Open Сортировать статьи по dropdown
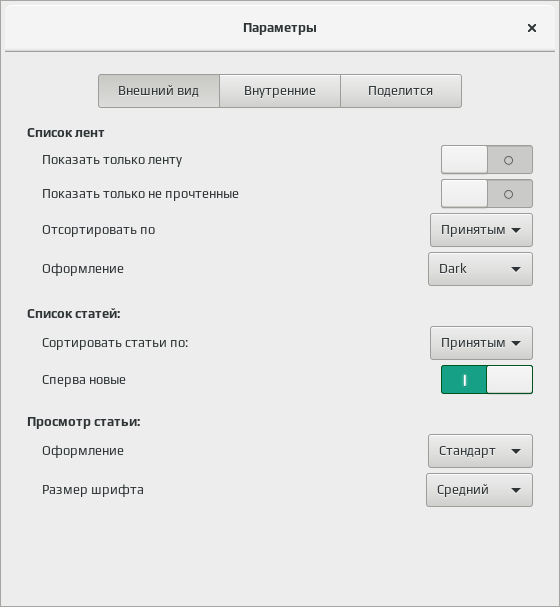The height and width of the screenshot is (607, 560). [x=481, y=343]
